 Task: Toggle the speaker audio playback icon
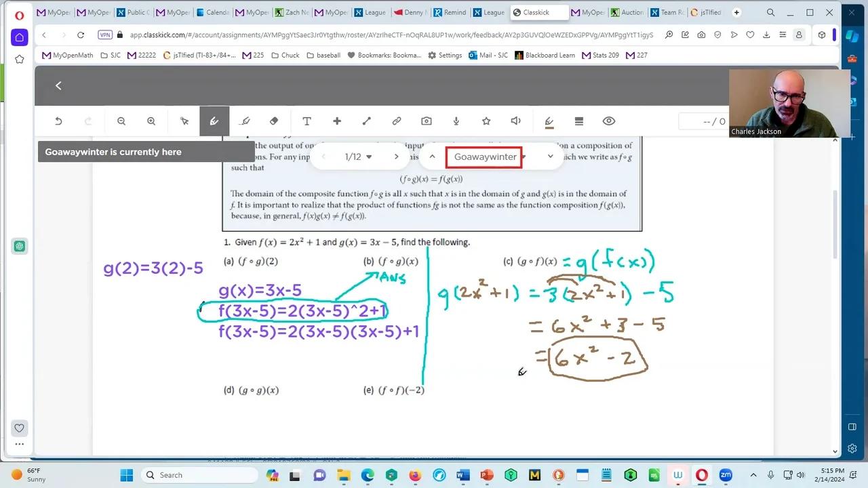516,121
